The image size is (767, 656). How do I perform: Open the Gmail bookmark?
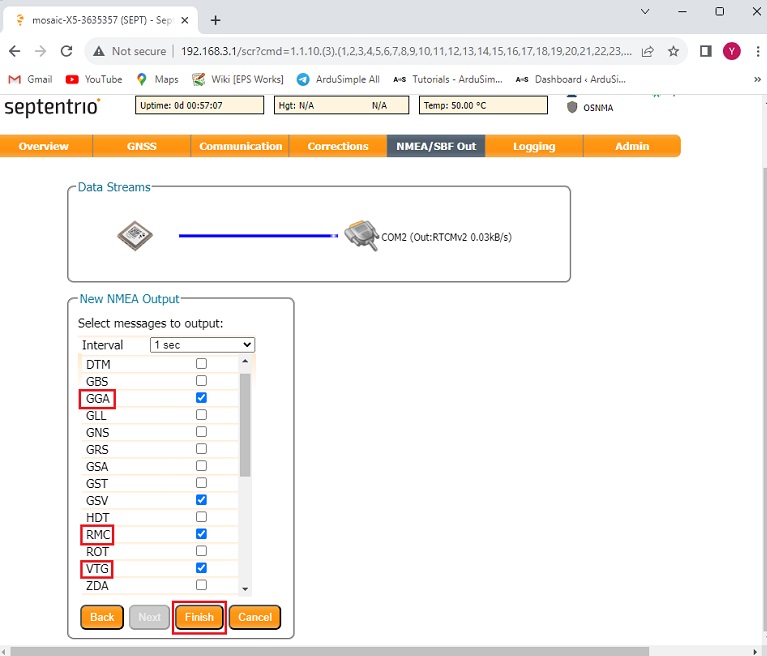point(30,79)
